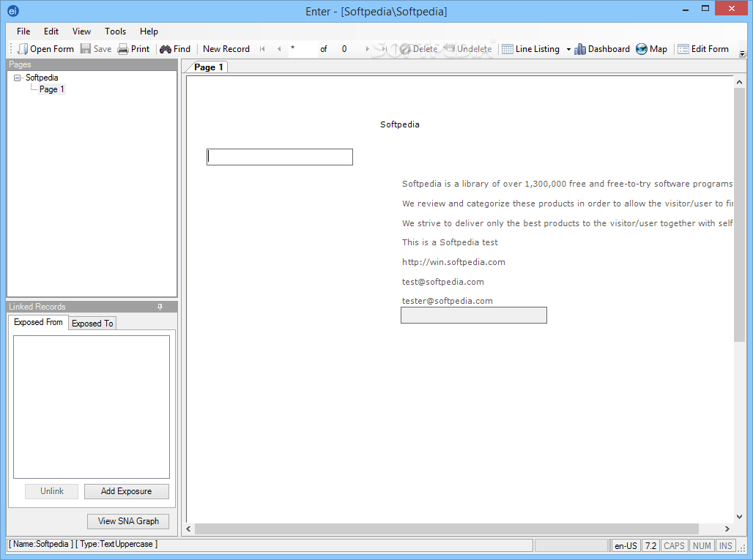The image size is (753, 560).
Task: Click the Undelete toolbar button
Action: pyautogui.click(x=468, y=49)
